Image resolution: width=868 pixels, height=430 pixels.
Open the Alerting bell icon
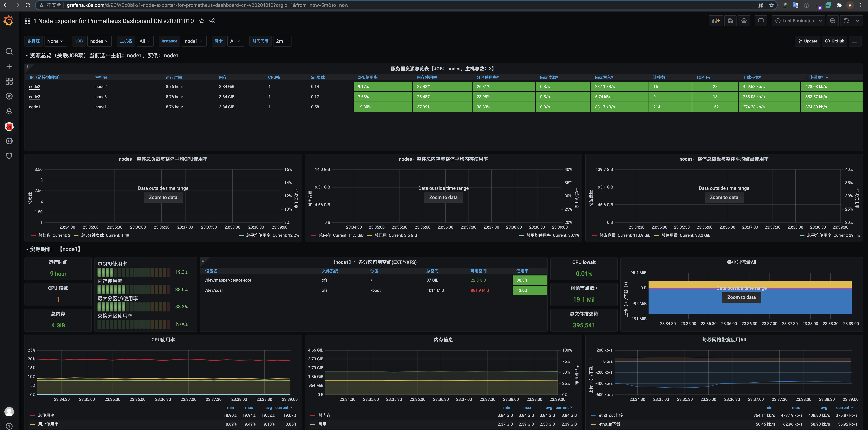click(9, 111)
